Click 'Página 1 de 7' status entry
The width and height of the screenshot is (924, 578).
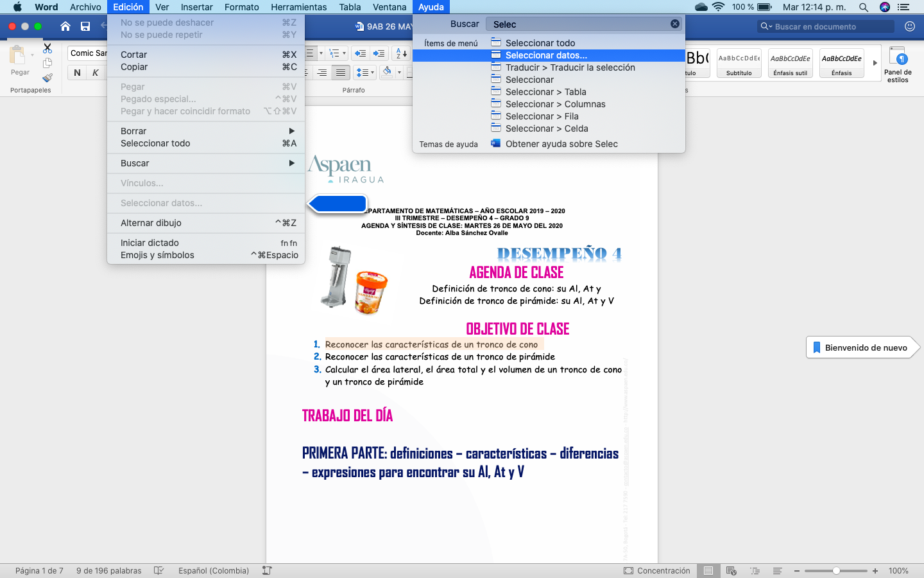click(x=39, y=570)
